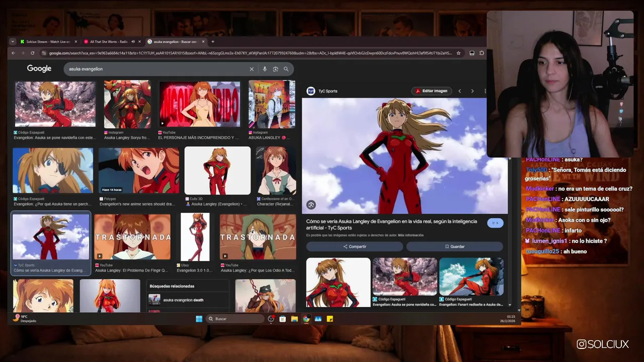The height and width of the screenshot is (362, 644).
Task: Bookmark this page with the star icon
Action: coord(458,53)
